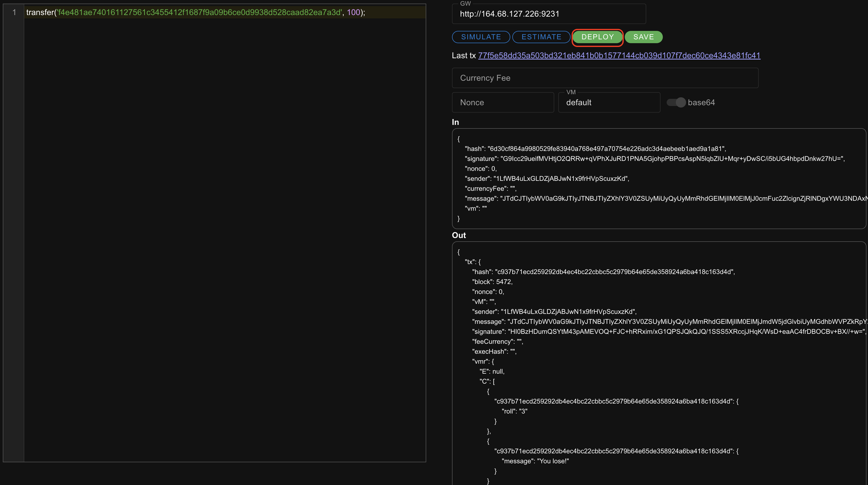The width and height of the screenshot is (868, 485).
Task: Select the "signature" line in In panel
Action: click(655, 159)
